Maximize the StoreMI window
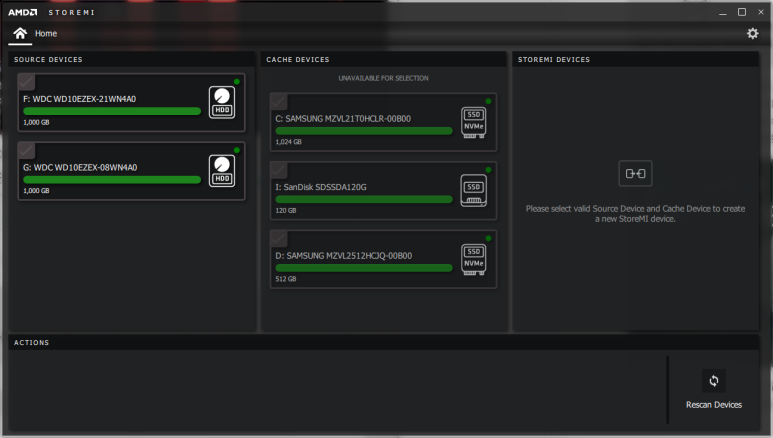The image size is (773, 438). pos(741,12)
